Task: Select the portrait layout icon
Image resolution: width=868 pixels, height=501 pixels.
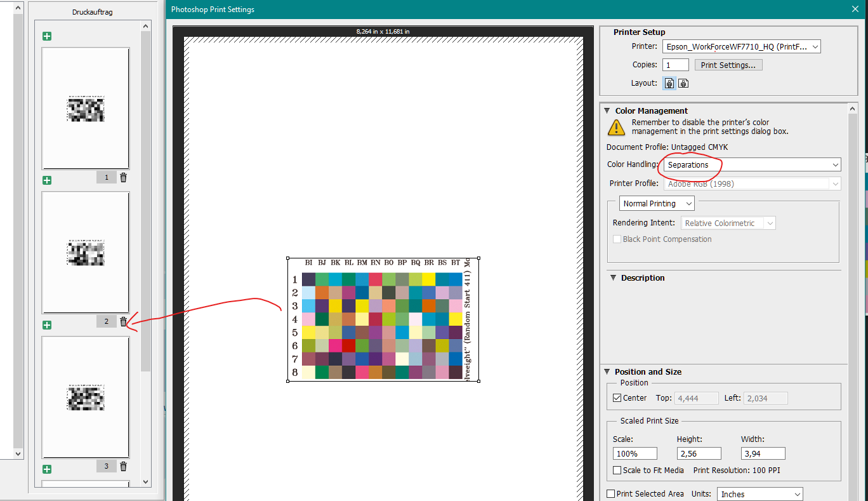Action: [669, 83]
